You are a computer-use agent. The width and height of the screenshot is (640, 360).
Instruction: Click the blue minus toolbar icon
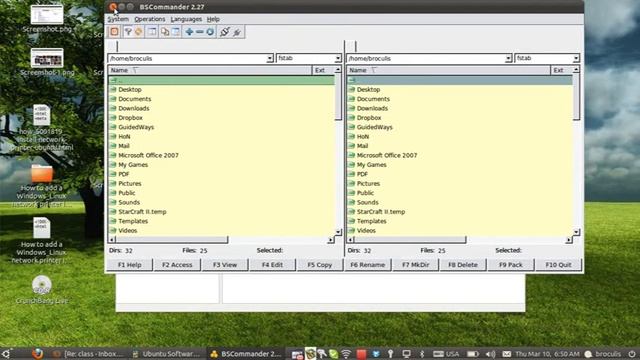[200, 32]
